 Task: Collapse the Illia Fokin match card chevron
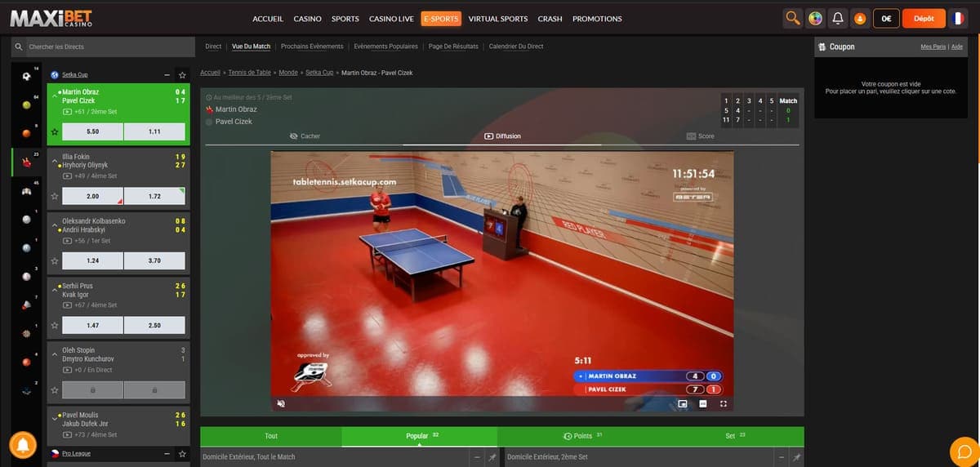pyautogui.click(x=55, y=162)
